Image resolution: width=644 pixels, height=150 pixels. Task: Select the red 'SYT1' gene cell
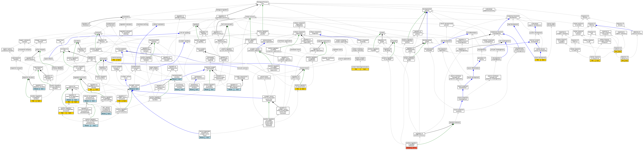click(415, 148)
